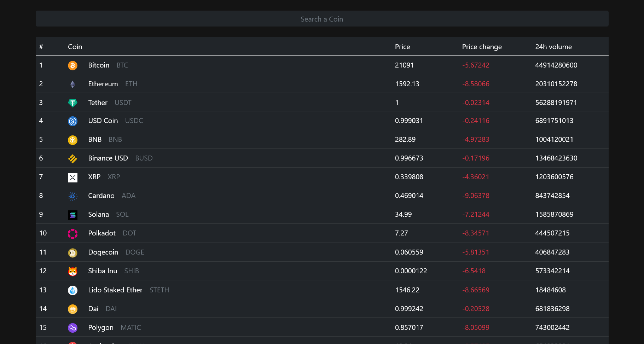Select the Cardano coin name

coord(101,196)
